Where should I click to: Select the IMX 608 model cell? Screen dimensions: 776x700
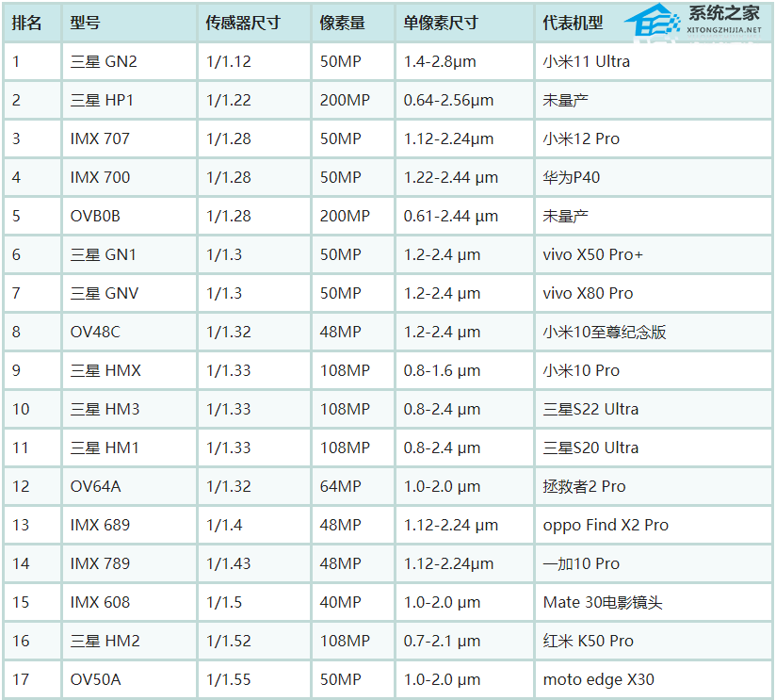(x=129, y=602)
